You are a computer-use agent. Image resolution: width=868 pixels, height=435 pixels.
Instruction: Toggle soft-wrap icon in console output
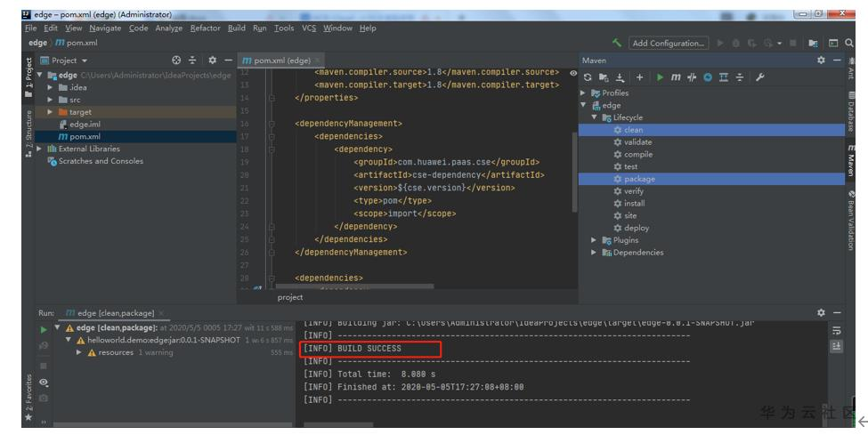(x=837, y=330)
